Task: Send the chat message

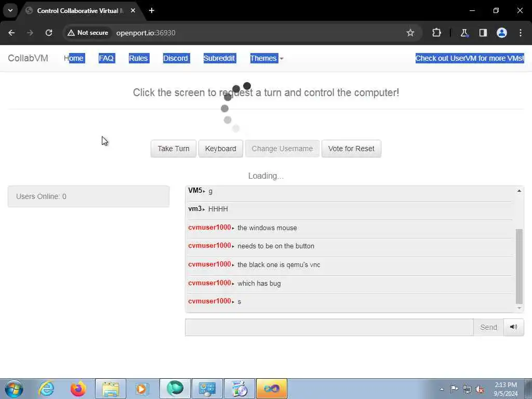Action: tap(488, 327)
